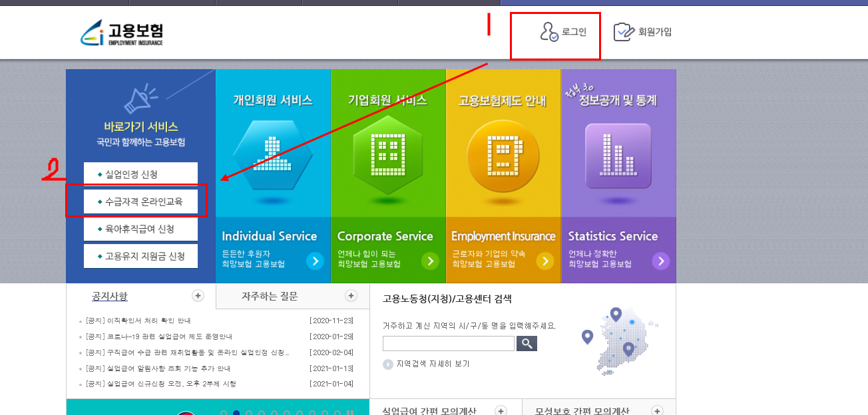
Task: Click the date 2020-01-29
Action: coord(331,337)
